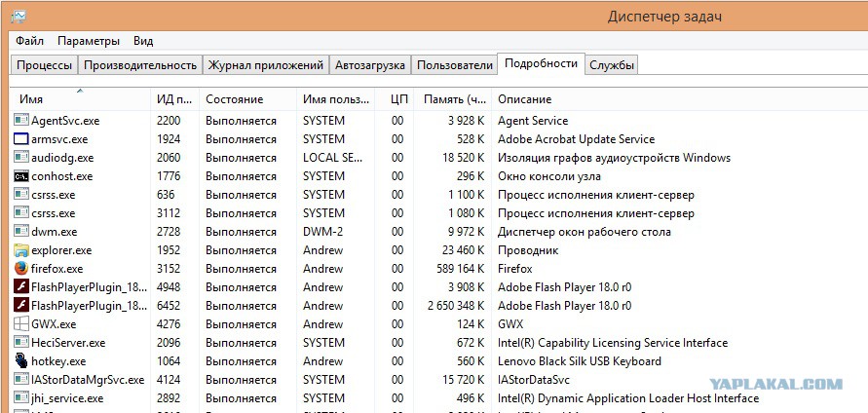
Task: Click the HeciServer.exe process icon
Action: (21, 343)
